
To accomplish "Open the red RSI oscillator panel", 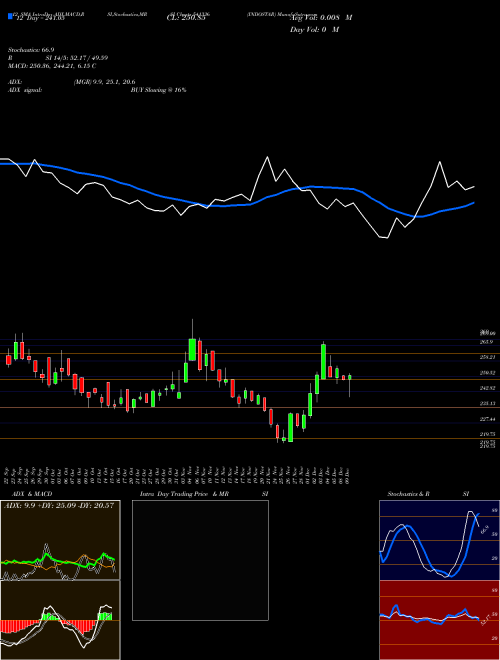I will [x=439, y=620].
